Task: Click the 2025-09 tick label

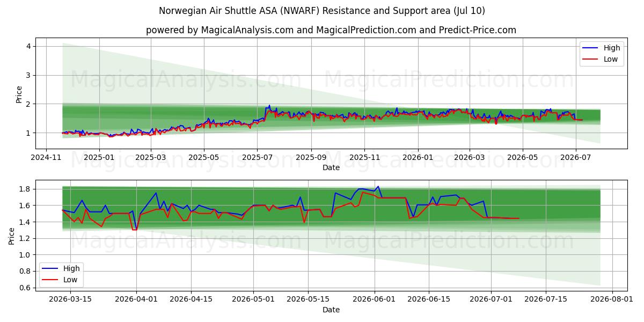Action: click(x=311, y=158)
